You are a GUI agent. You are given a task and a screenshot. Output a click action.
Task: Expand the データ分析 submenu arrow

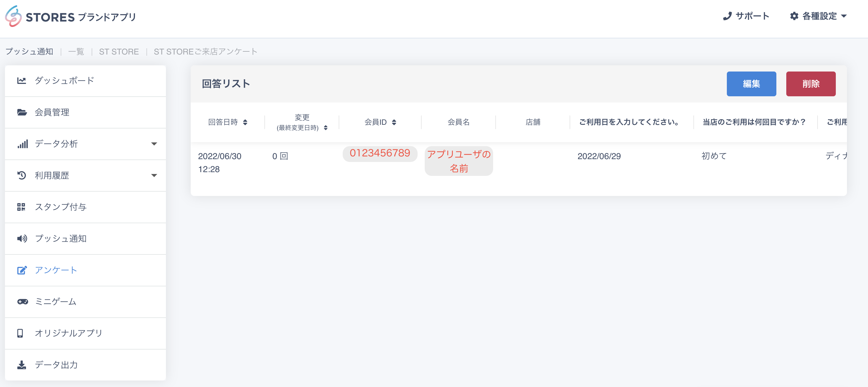pyautogui.click(x=154, y=144)
